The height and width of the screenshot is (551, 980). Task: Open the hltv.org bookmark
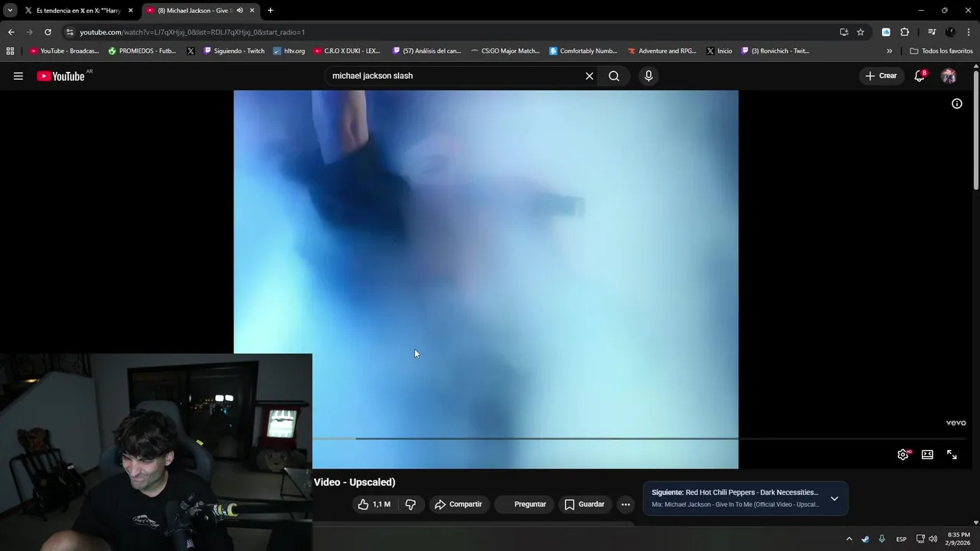289,51
